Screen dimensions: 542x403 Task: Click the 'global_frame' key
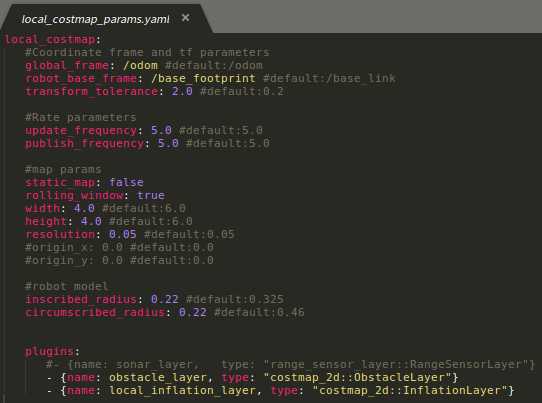click(67, 65)
